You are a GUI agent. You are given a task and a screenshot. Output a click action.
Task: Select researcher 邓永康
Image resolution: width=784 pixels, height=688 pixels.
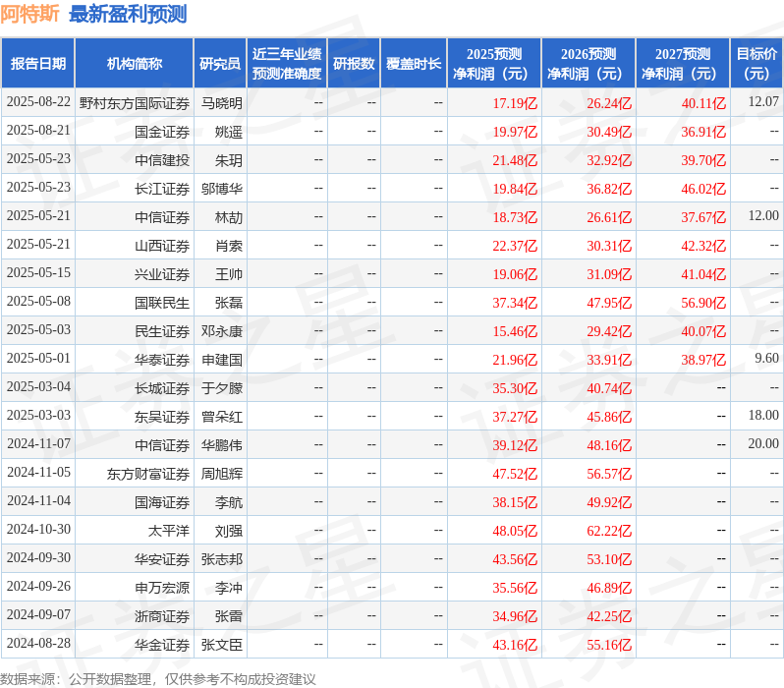tap(221, 332)
